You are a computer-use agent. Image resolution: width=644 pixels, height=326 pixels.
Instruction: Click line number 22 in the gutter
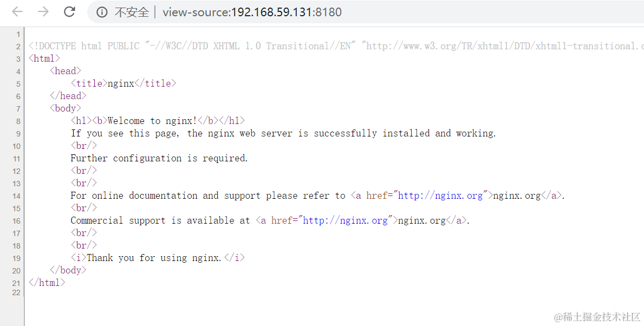click(16, 293)
